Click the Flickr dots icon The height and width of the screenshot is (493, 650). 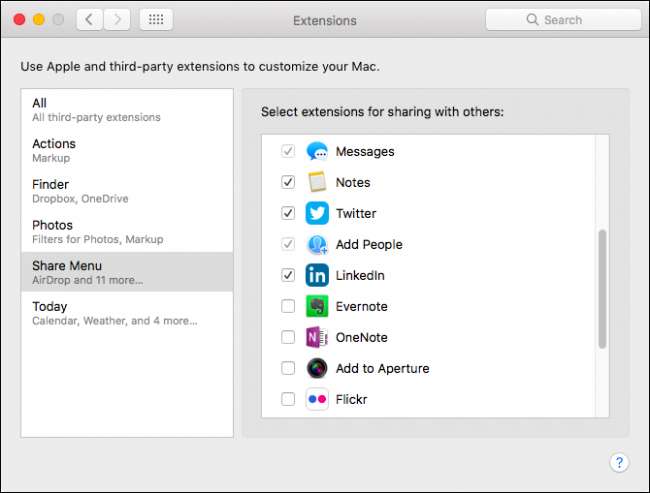[x=317, y=400]
